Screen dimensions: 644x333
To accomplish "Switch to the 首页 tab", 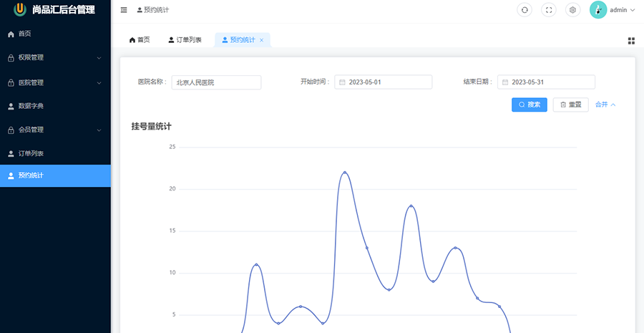I will pos(140,40).
